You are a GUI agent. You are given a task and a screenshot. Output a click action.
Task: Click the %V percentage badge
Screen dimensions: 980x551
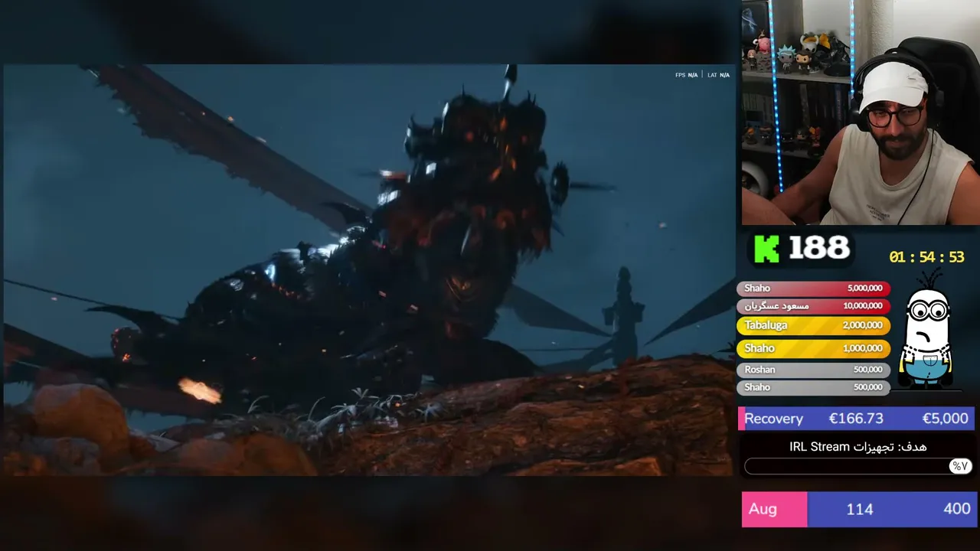click(x=960, y=466)
